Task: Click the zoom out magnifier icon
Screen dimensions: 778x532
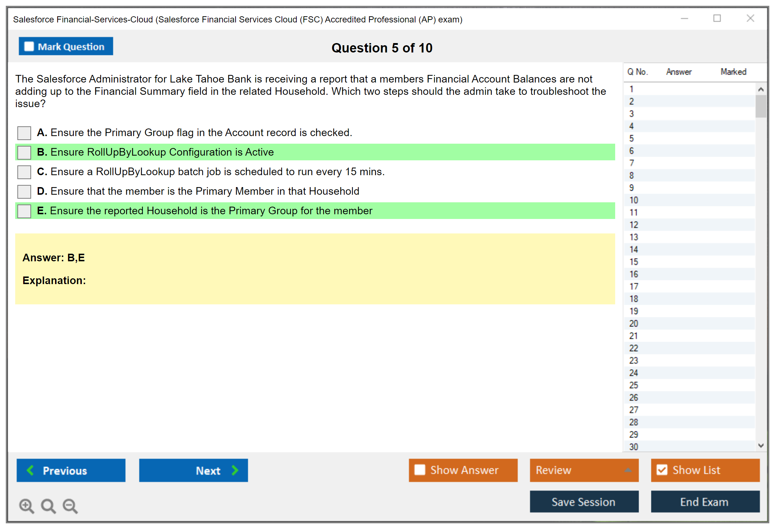Action: (70, 506)
